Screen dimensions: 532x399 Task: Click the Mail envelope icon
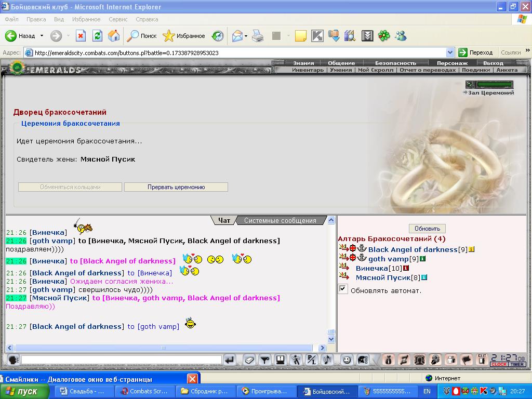pos(237,36)
